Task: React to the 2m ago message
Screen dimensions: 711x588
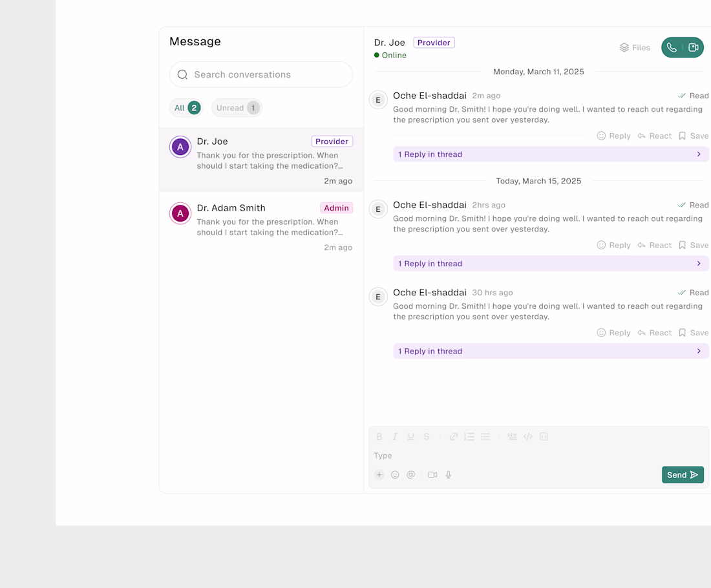Action: (x=654, y=136)
